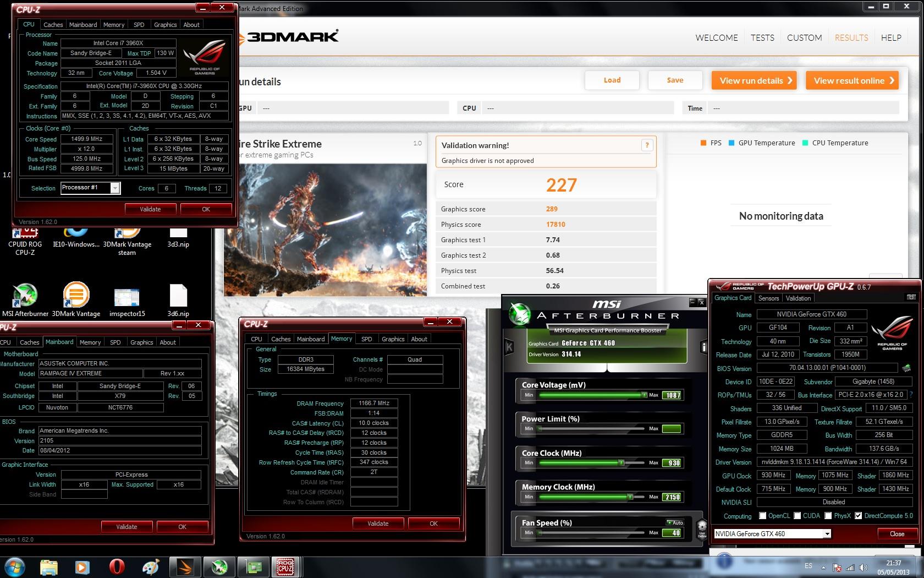Select the RESULTS menu in 3DMark
Screen dimensions: 924x578
pyautogui.click(x=851, y=37)
